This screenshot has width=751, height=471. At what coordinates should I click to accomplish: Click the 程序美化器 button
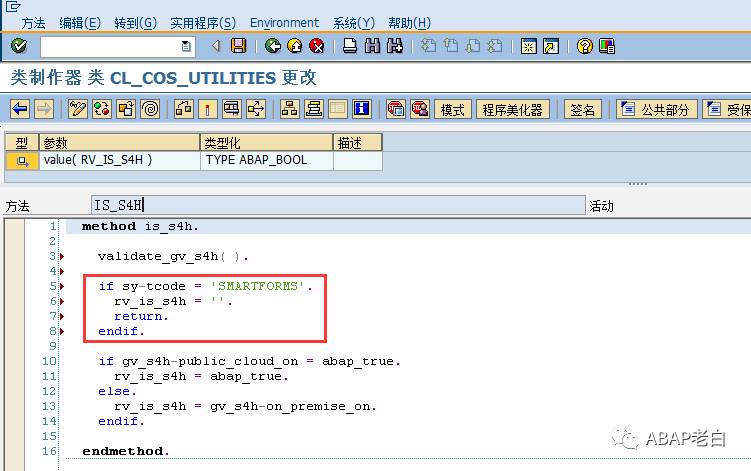coord(512,110)
